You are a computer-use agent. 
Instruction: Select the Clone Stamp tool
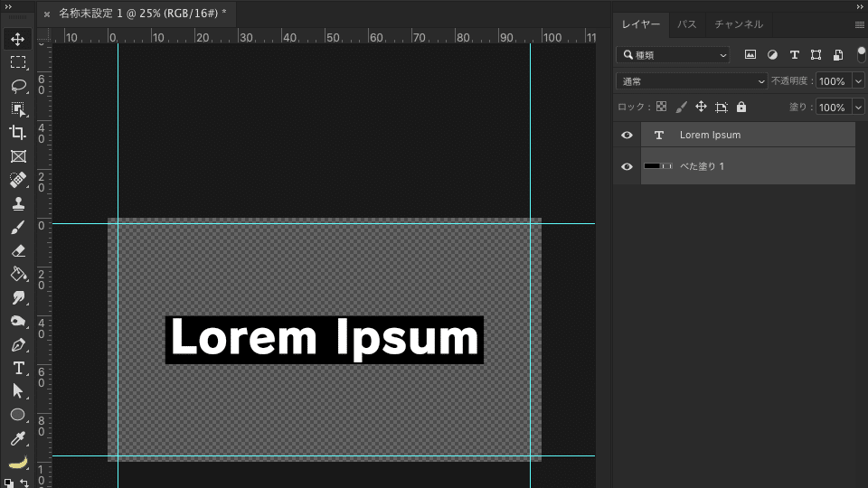pyautogui.click(x=18, y=203)
